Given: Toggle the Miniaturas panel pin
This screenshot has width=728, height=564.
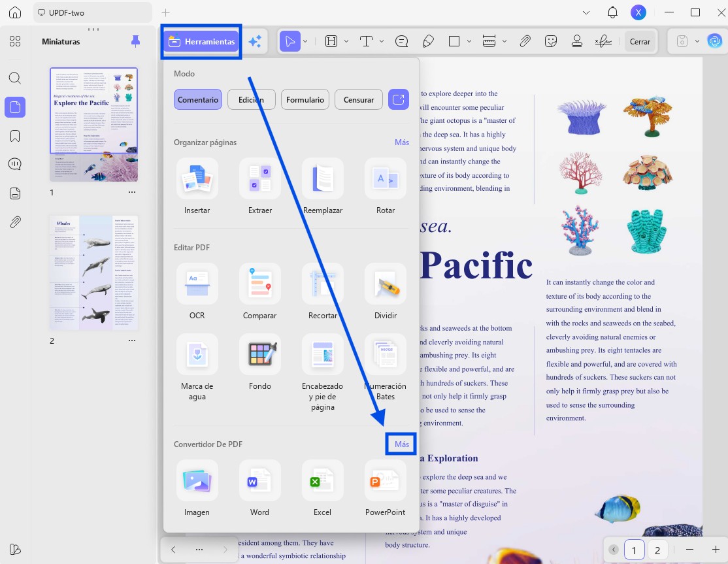Looking at the screenshot, I should tap(135, 41).
